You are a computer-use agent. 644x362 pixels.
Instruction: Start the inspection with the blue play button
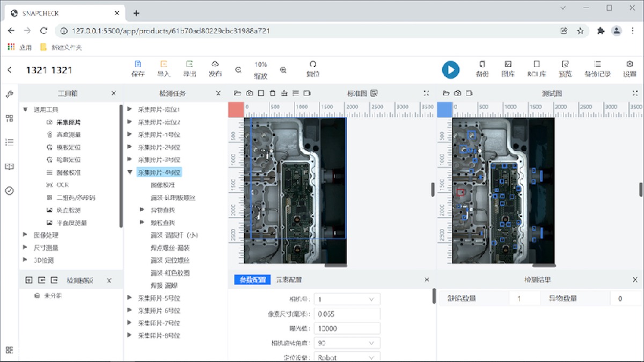click(x=451, y=70)
